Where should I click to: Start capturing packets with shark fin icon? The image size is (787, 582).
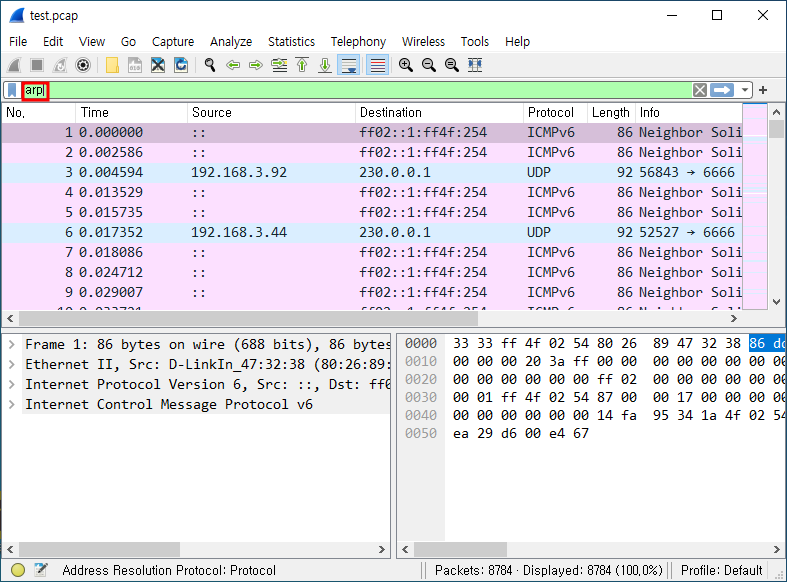[14, 65]
